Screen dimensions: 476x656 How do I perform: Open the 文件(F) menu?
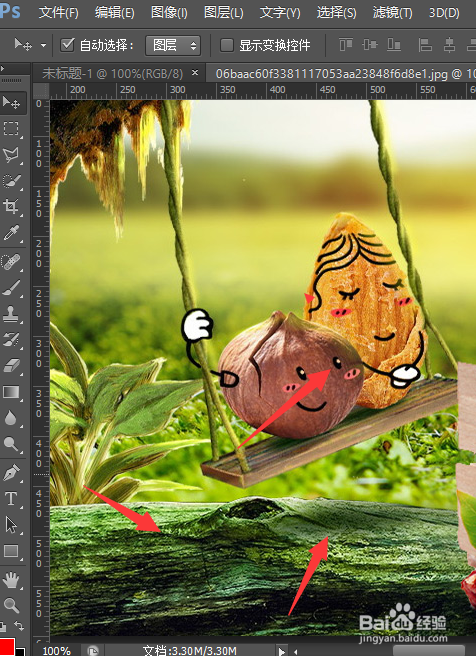[59, 13]
